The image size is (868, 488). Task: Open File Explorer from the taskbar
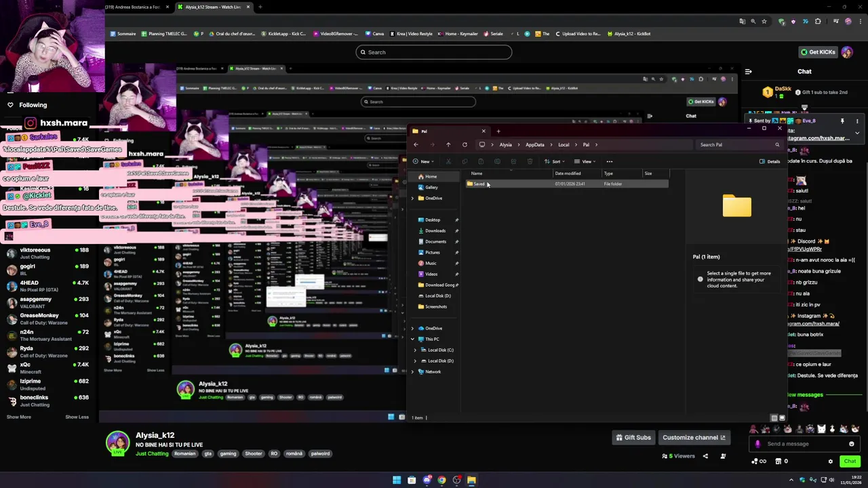point(471,480)
